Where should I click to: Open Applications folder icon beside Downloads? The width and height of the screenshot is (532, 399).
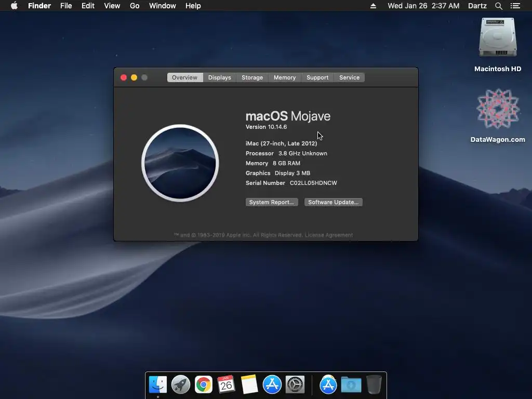pos(328,385)
